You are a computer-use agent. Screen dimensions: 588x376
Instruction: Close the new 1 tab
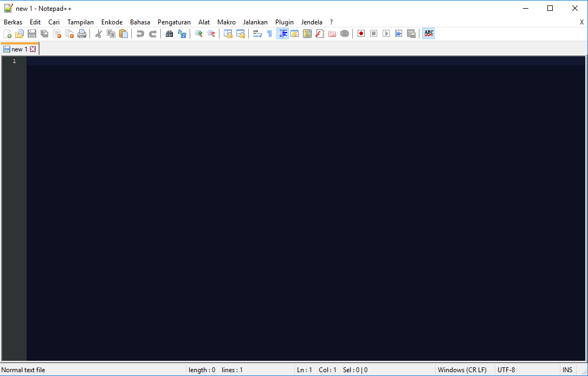(33, 48)
